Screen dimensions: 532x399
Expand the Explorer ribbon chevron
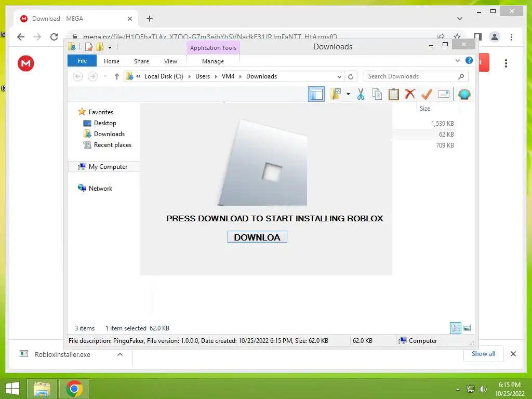coord(457,61)
